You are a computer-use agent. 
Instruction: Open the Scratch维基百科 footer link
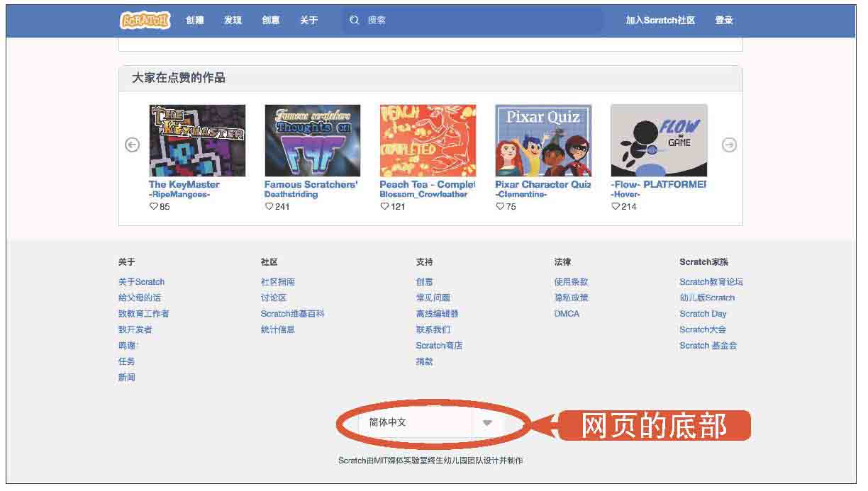[292, 314]
